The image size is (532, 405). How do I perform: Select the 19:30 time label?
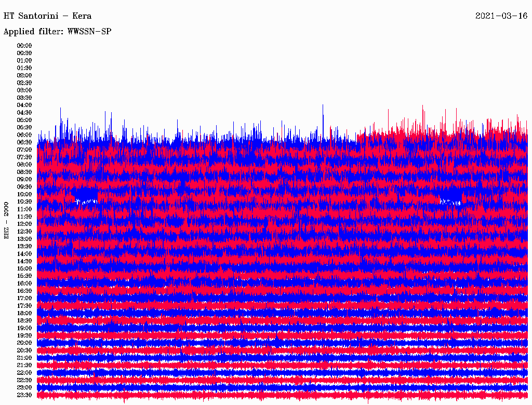tap(24, 335)
